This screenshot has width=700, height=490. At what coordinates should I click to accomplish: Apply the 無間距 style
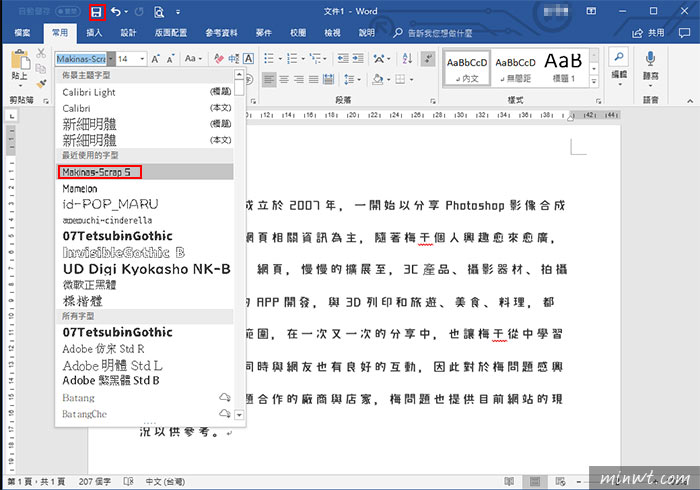coord(515,68)
